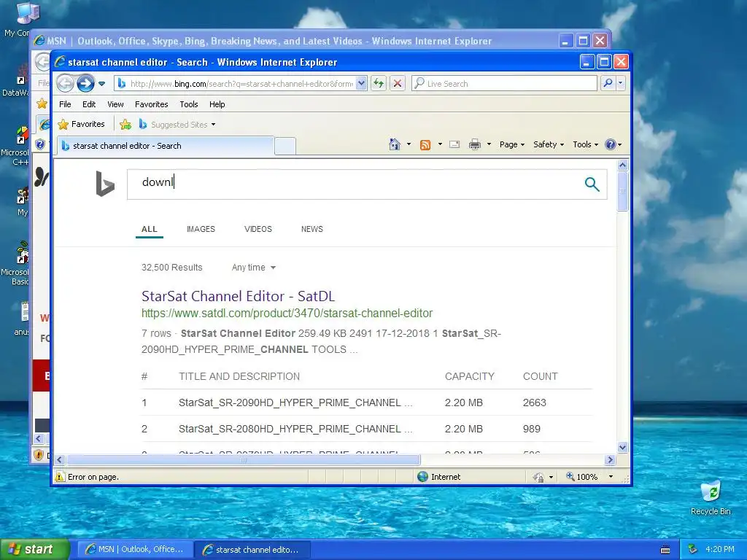Stop loading with the red X icon
Image resolution: width=747 pixels, height=560 pixels.
[398, 83]
